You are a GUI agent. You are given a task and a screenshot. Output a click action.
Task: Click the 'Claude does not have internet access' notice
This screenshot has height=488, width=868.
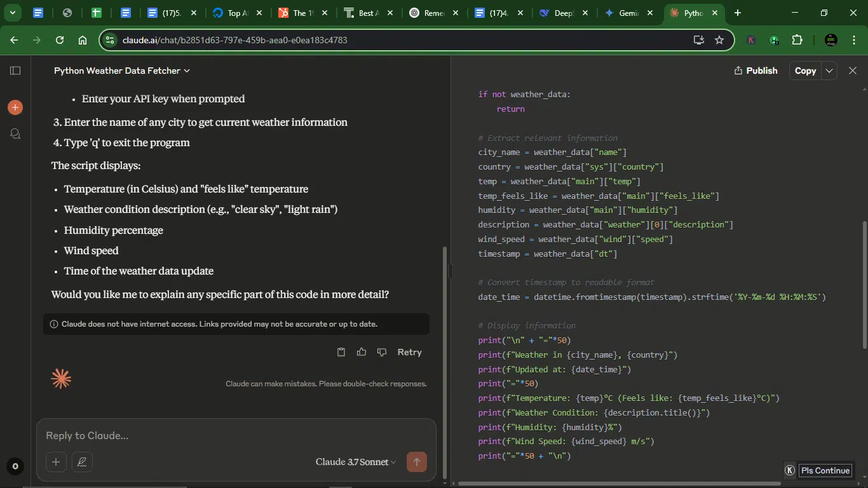coord(236,324)
